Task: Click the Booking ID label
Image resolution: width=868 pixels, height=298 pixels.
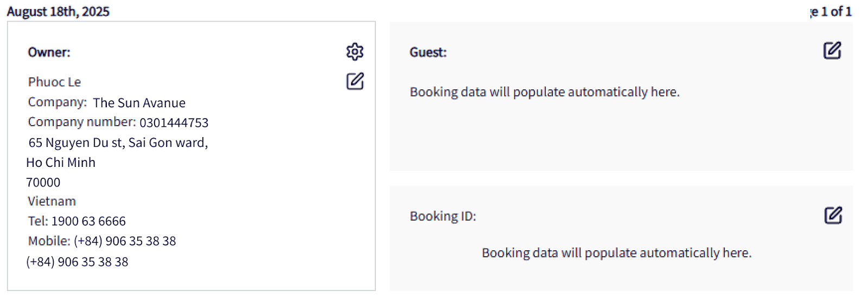Action: (443, 216)
